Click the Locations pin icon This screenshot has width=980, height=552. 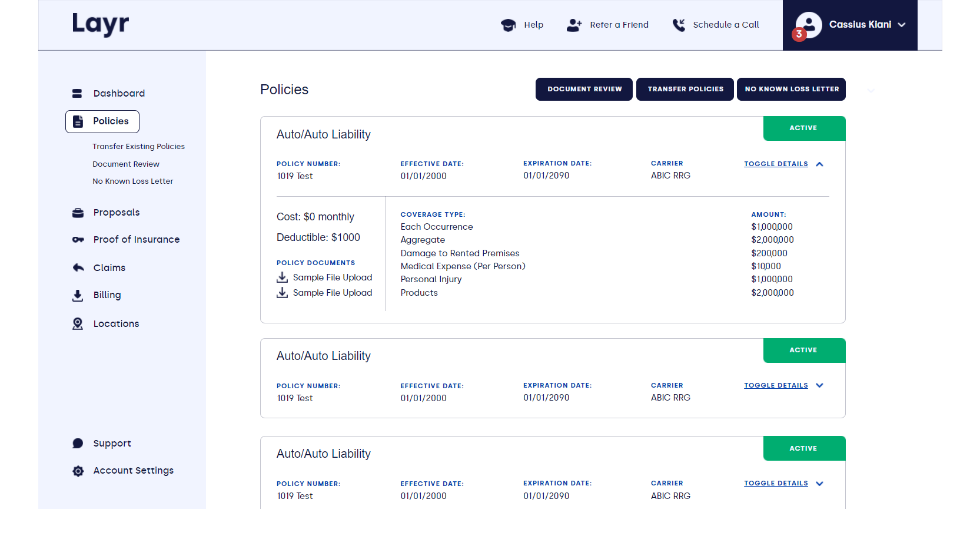click(78, 323)
